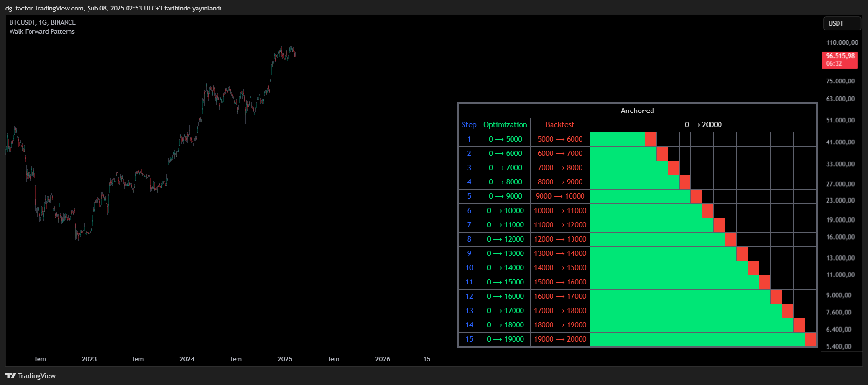Click backtest cell 8000 ⟶ 9000

click(x=560, y=182)
